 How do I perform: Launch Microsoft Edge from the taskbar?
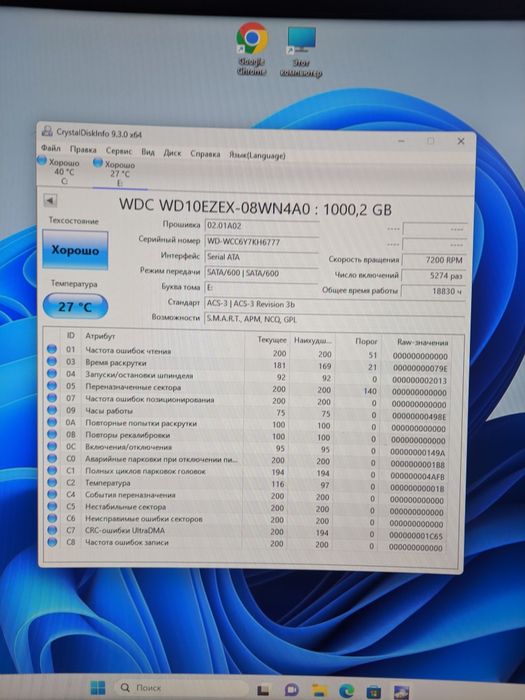(x=346, y=692)
